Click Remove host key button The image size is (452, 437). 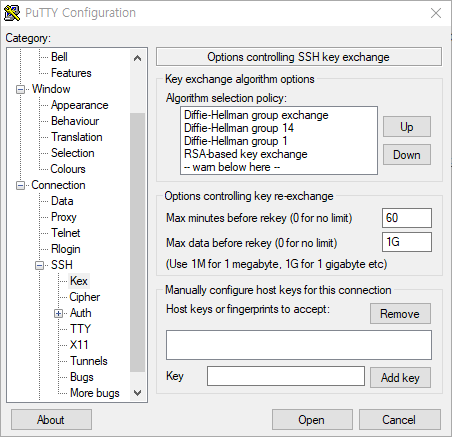(x=400, y=314)
